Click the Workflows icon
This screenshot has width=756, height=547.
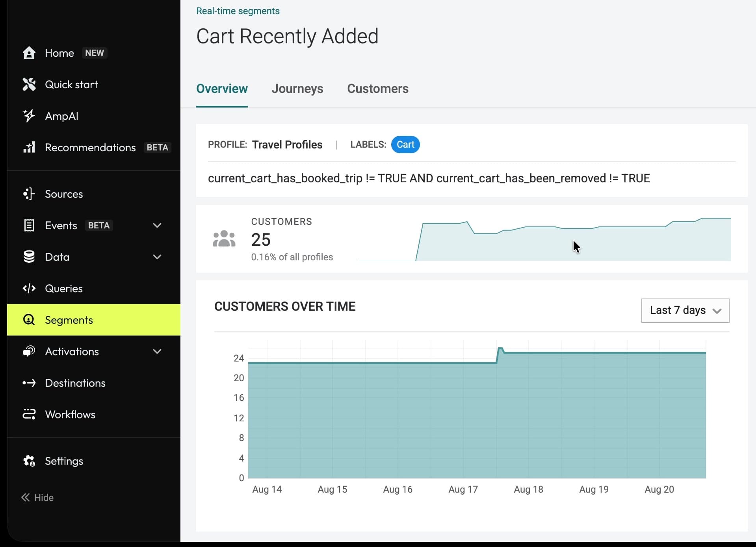[29, 414]
